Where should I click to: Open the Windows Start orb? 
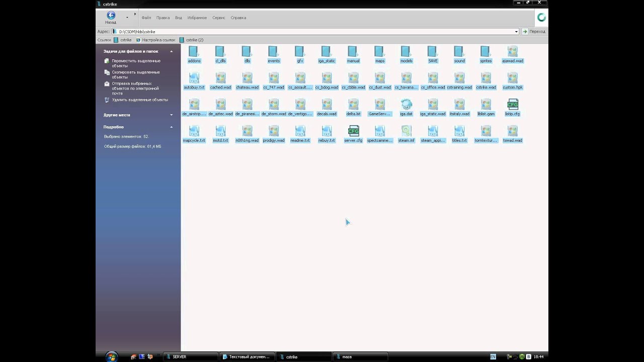click(111, 356)
